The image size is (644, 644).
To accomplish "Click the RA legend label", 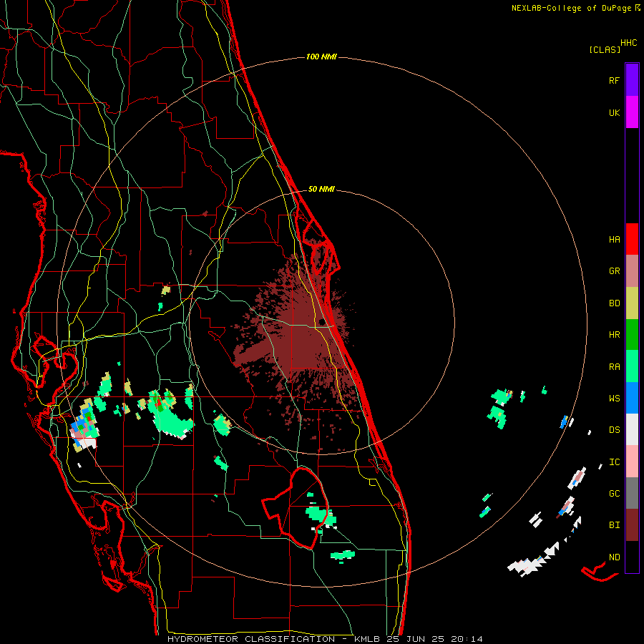I will click(x=614, y=366).
